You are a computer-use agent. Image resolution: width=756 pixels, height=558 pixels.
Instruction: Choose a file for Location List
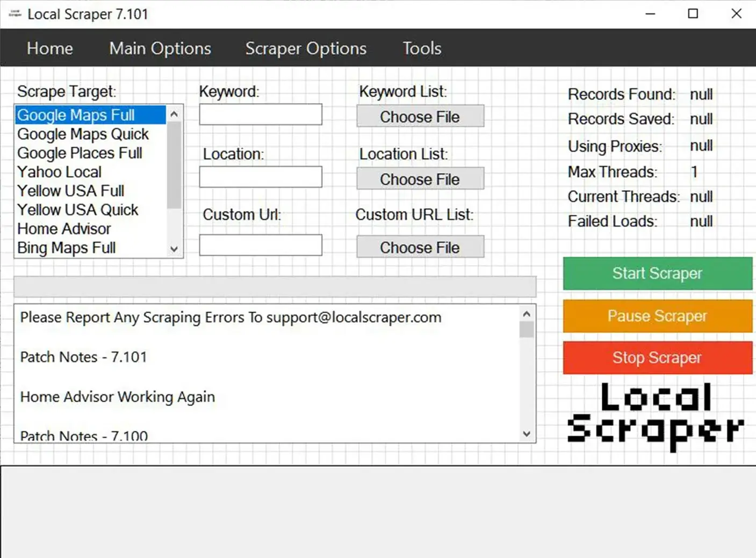coord(420,179)
